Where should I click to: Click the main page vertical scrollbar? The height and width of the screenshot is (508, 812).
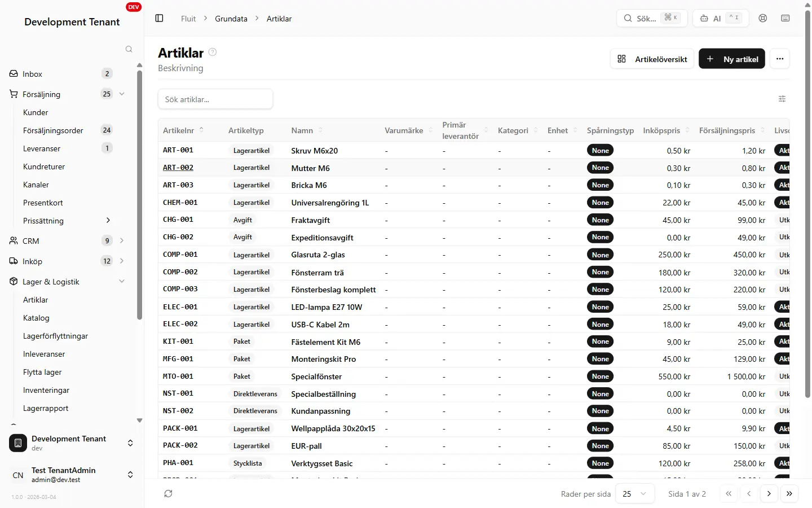click(x=807, y=203)
